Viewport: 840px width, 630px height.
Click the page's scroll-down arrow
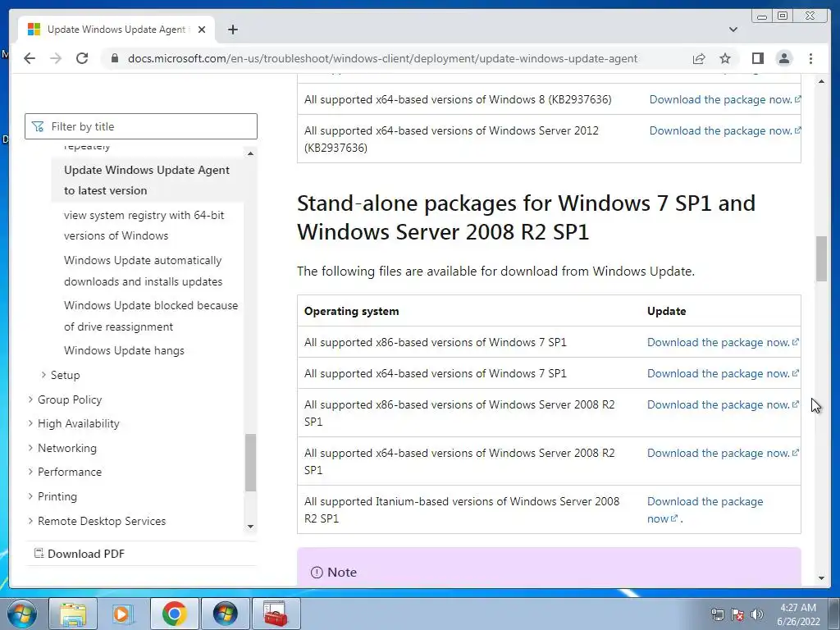point(821,578)
